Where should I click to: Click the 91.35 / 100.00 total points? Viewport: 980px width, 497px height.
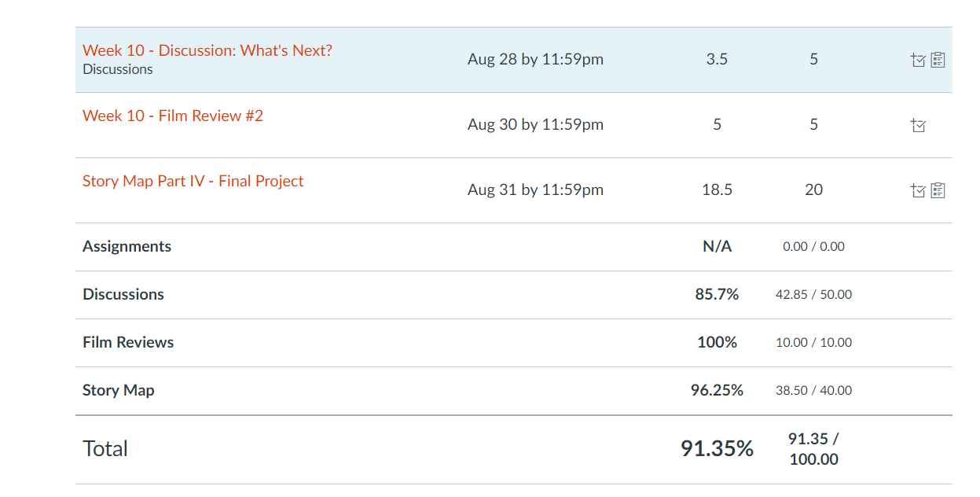click(x=813, y=449)
